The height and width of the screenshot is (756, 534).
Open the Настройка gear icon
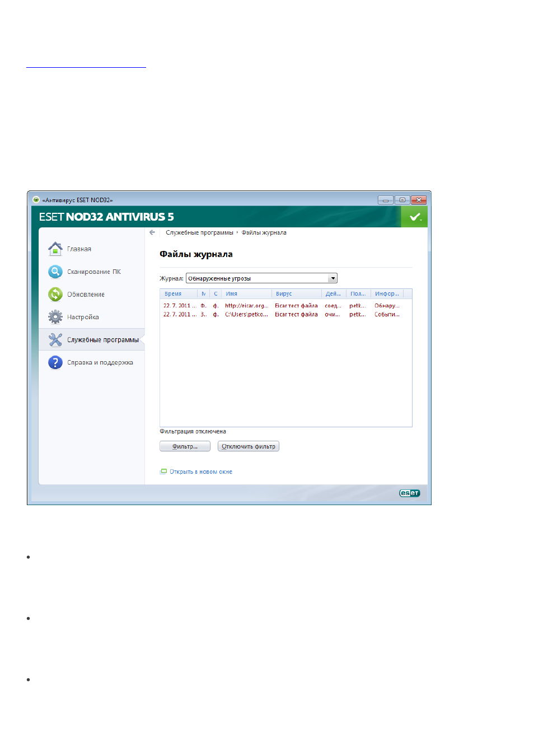click(x=55, y=317)
